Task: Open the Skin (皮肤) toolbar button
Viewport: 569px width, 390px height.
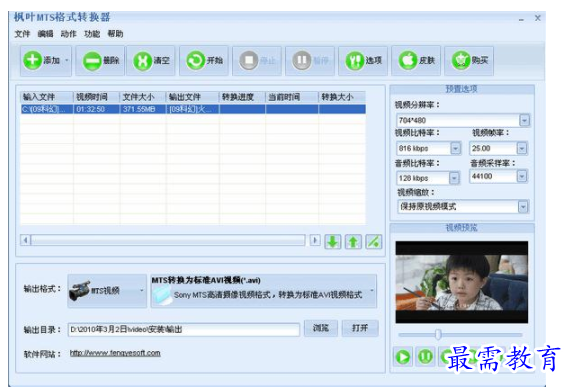Action: click(416, 61)
